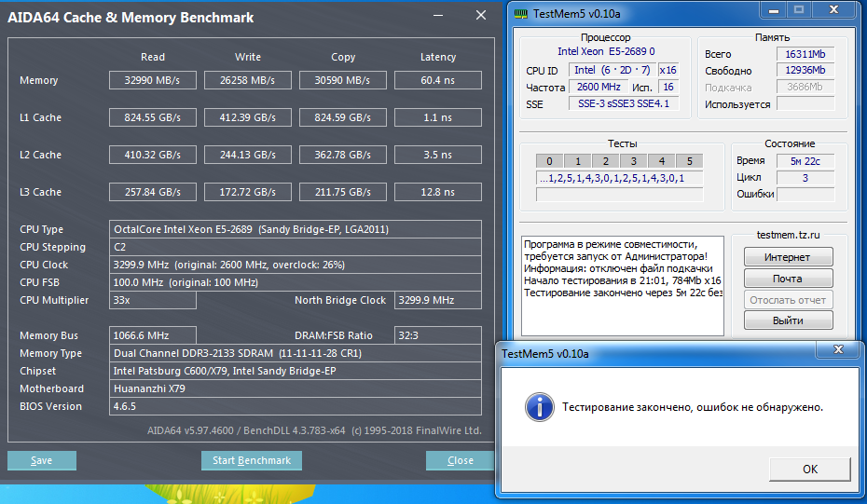This screenshot has height=504, width=867.
Task: Select test number 3 box in TestMem5
Action: (x=634, y=161)
